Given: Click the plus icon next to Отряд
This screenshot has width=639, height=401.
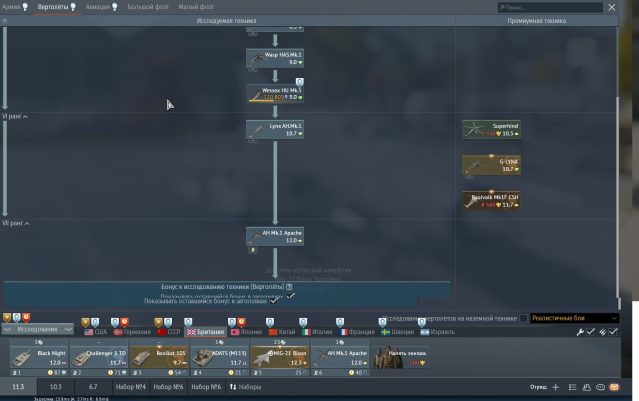Looking at the screenshot, I should coord(556,387).
